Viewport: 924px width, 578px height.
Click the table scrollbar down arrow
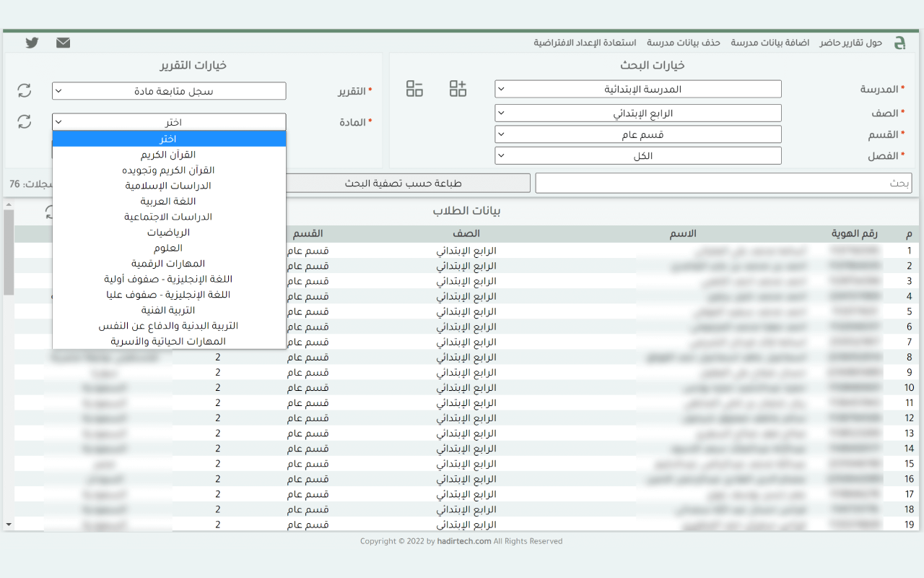[9, 524]
